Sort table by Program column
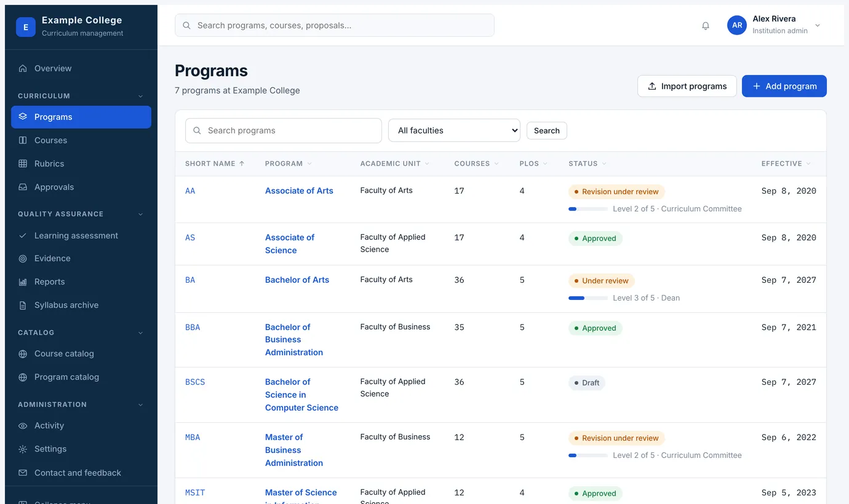The width and height of the screenshot is (849, 504). [x=289, y=163]
